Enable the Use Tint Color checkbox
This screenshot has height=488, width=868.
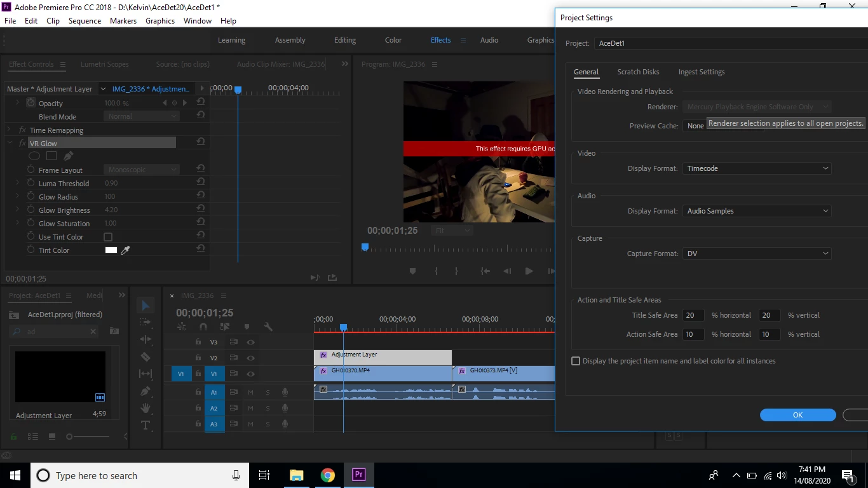(x=108, y=237)
